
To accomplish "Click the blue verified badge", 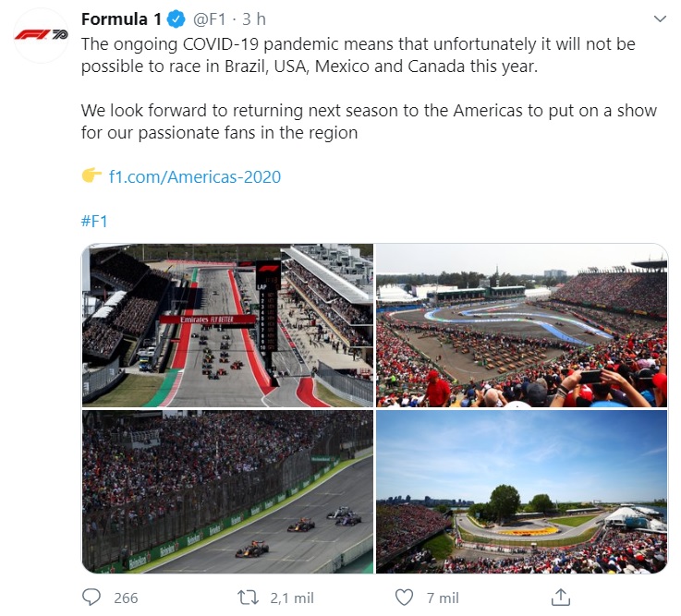I will [176, 19].
